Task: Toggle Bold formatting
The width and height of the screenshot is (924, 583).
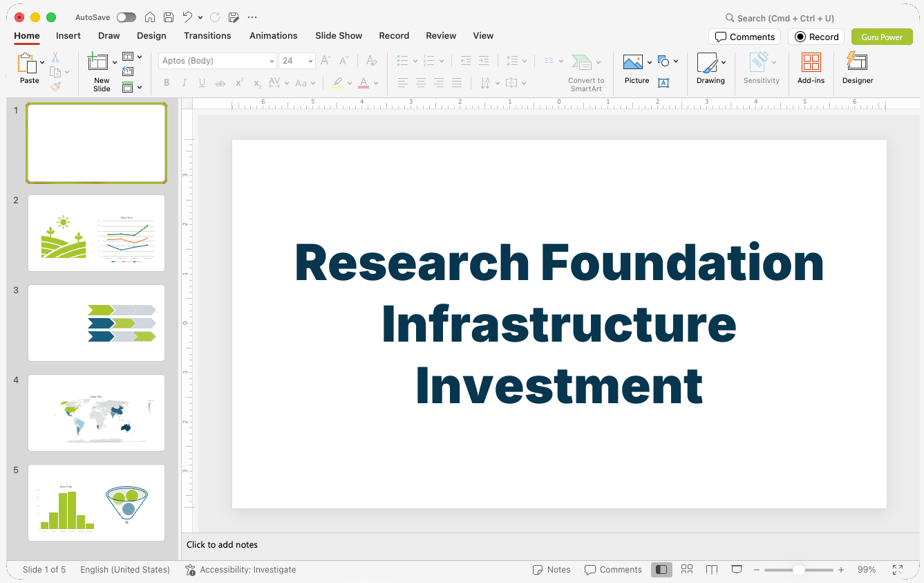Action: (167, 83)
